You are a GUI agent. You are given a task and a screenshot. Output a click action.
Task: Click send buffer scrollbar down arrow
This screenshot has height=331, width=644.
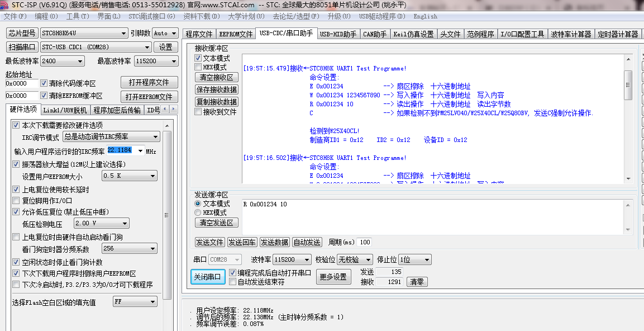click(x=628, y=230)
